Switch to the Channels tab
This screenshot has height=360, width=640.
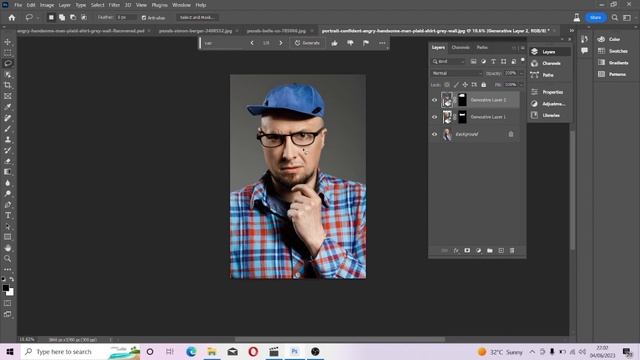460,47
